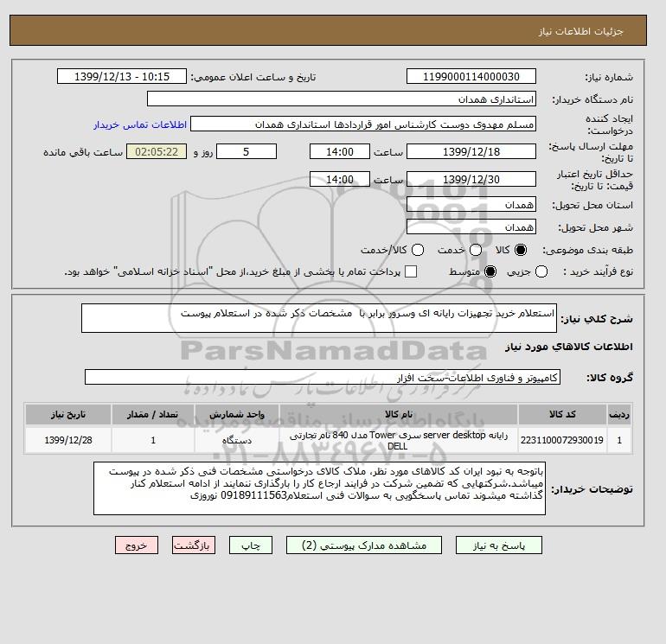This screenshot has height=644, width=666.
Task: Click the remaining time 02:05:22 field
Action: pos(157,151)
